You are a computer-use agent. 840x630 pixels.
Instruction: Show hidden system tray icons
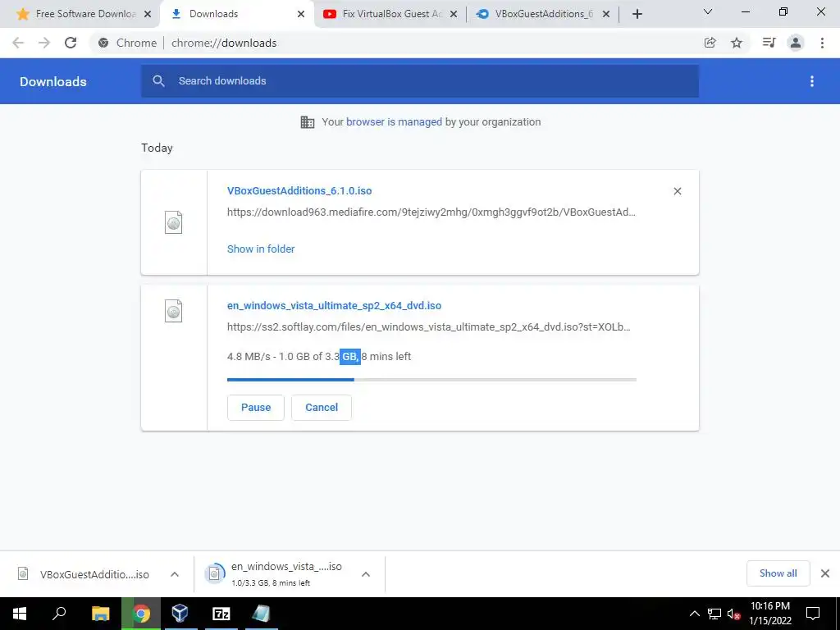(x=694, y=614)
